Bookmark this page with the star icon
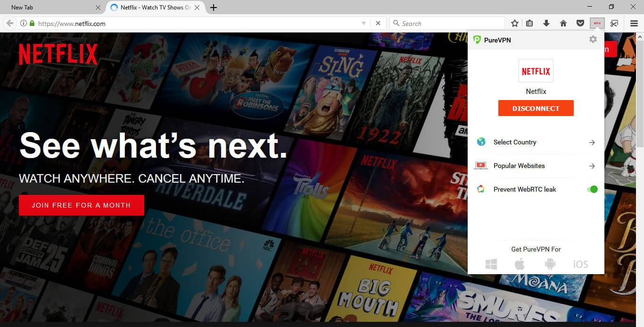The width and height of the screenshot is (644, 327). (x=515, y=23)
